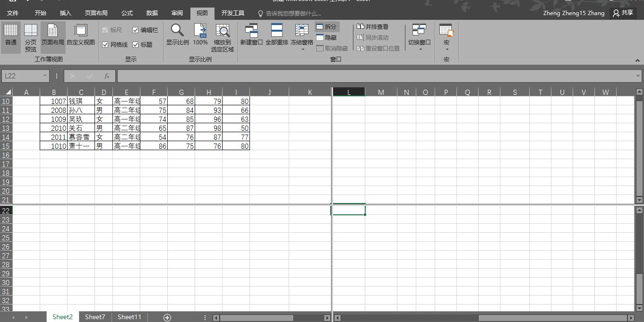Open a New Window (新建窗口)
This screenshot has width=644, height=322.
[x=251, y=35]
